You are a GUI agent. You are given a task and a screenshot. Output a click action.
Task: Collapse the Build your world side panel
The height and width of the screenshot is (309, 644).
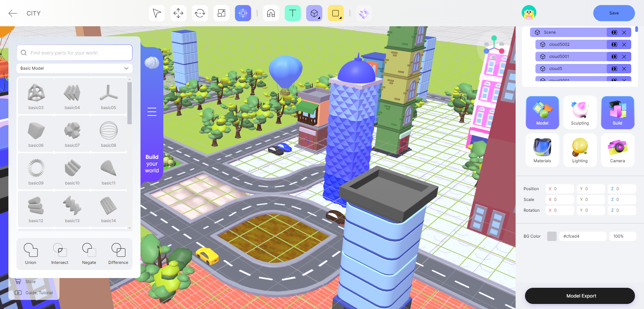pyautogui.click(x=152, y=111)
